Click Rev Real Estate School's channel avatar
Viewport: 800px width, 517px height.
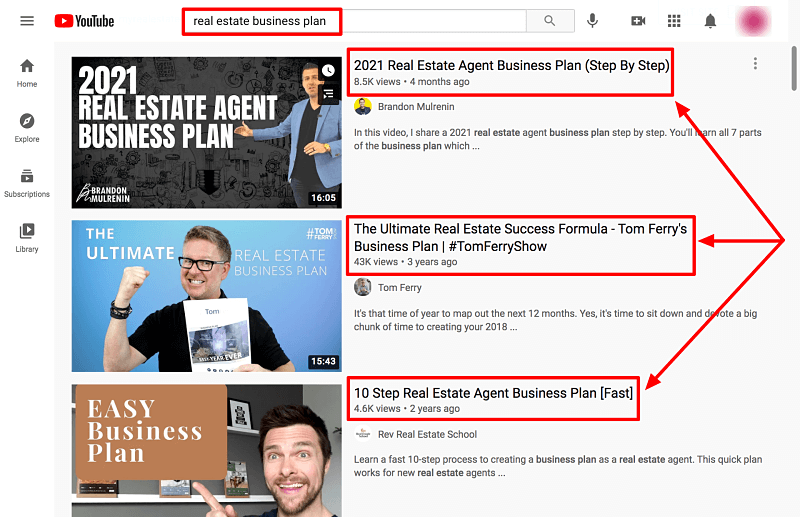tap(363, 434)
